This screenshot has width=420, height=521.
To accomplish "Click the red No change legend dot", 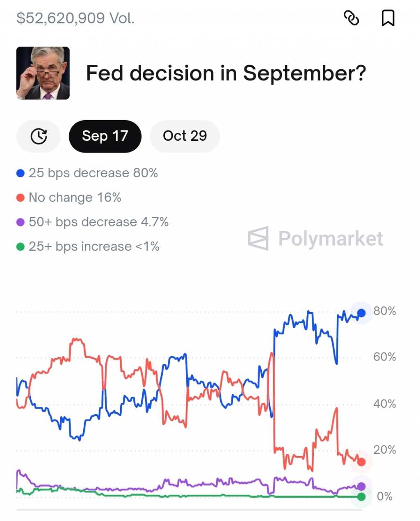I will click(21, 198).
